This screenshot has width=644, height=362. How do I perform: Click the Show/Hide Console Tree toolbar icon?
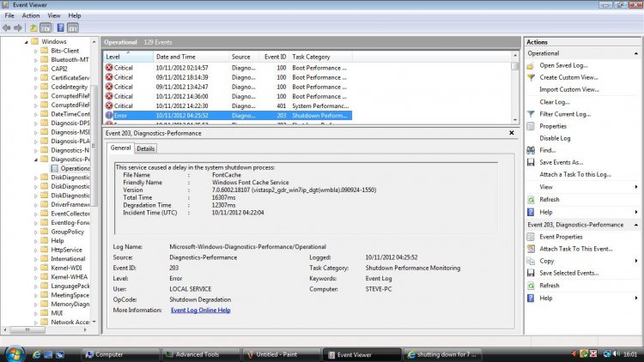[x=46, y=28]
